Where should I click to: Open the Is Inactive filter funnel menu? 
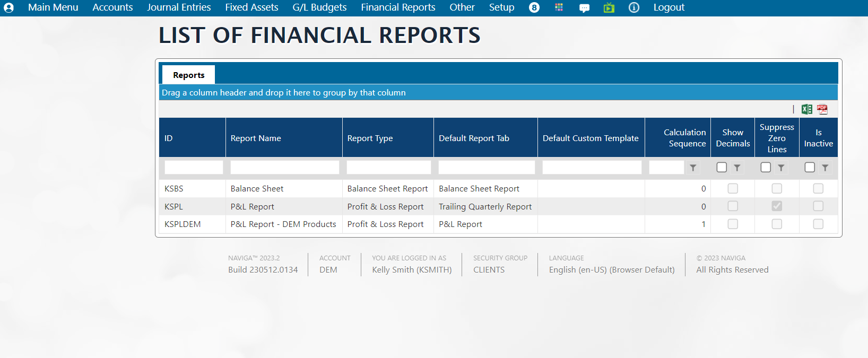[825, 168]
